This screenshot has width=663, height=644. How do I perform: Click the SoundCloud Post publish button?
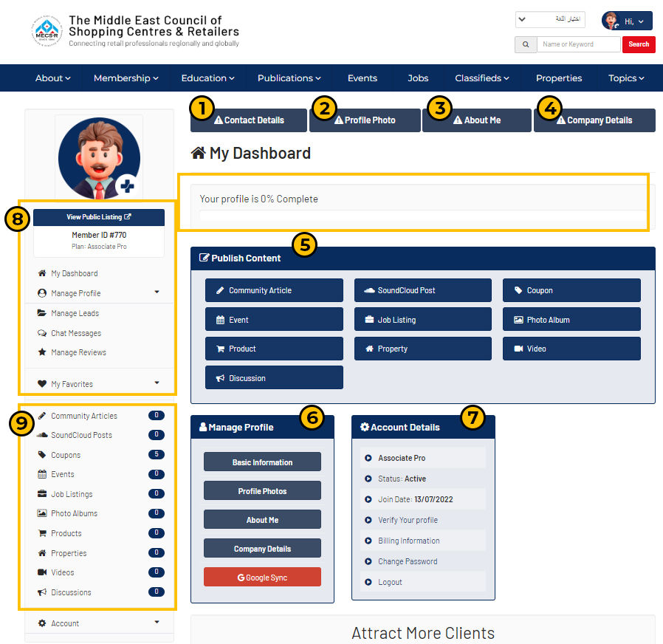pos(423,290)
